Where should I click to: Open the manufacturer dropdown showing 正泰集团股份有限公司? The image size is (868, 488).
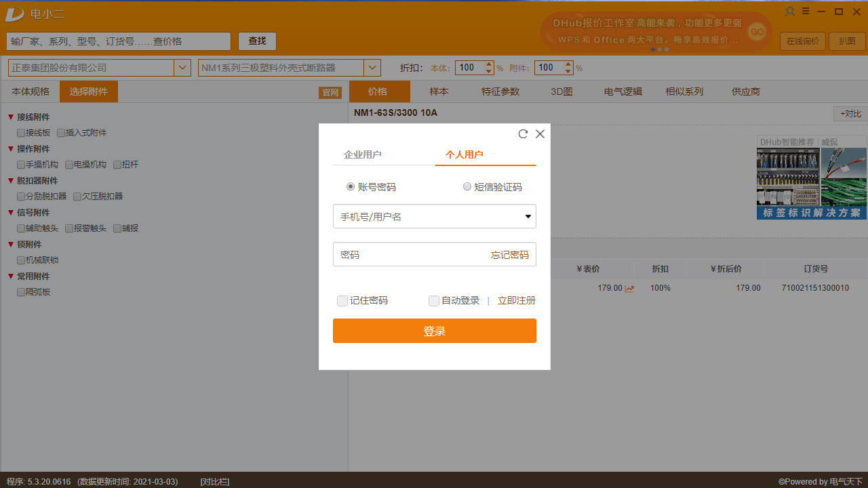pyautogui.click(x=182, y=67)
